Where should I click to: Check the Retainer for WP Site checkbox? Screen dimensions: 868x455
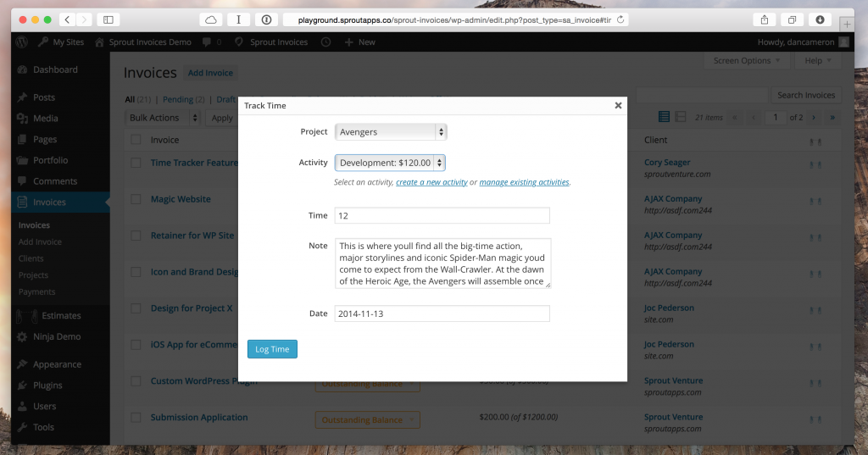point(136,236)
